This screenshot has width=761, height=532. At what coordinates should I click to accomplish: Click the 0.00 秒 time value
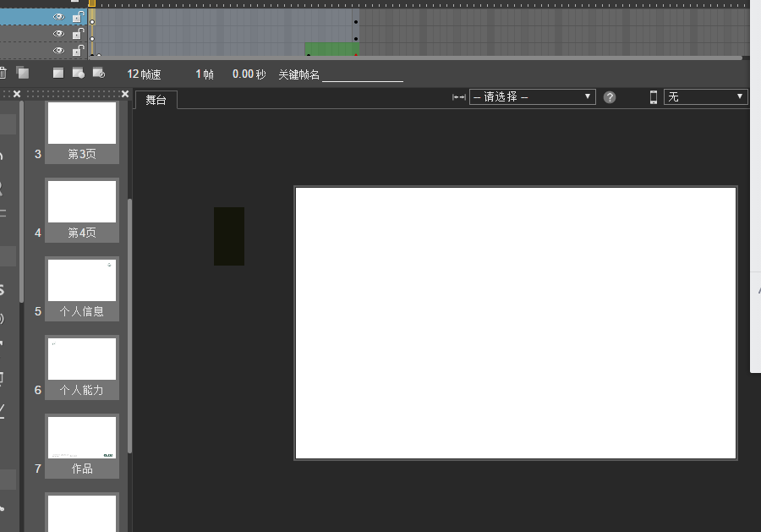249,74
